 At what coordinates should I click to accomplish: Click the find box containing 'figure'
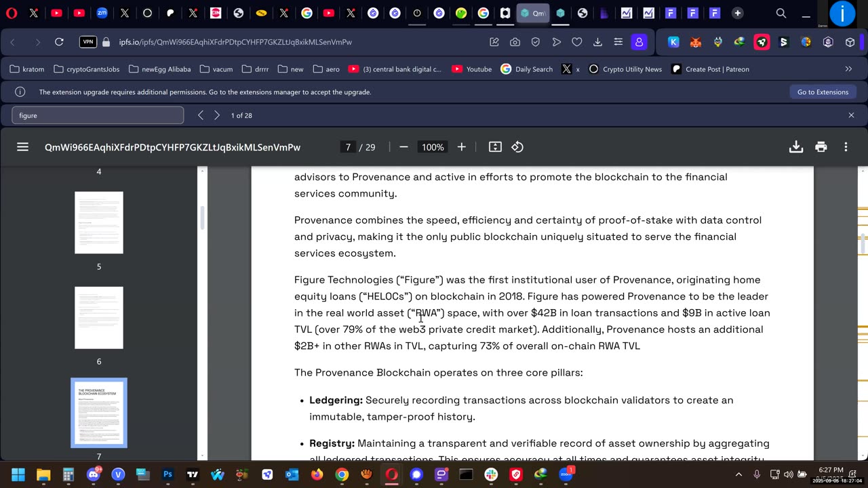98,115
